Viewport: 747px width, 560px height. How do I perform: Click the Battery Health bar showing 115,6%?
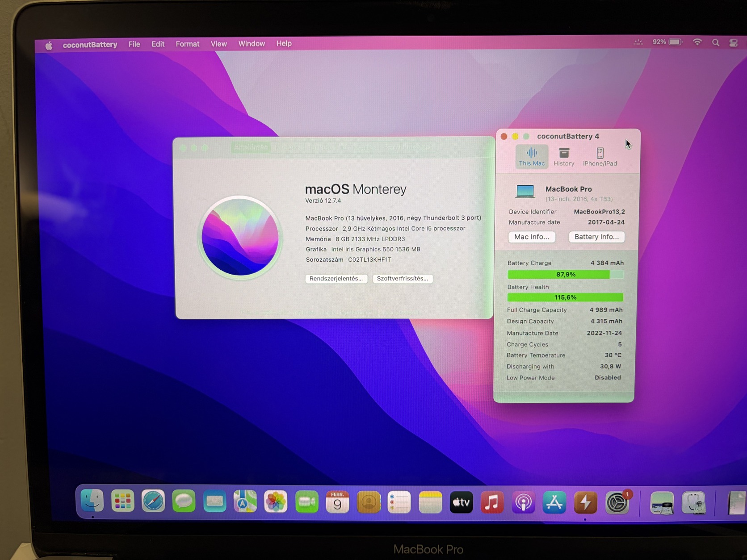click(565, 297)
